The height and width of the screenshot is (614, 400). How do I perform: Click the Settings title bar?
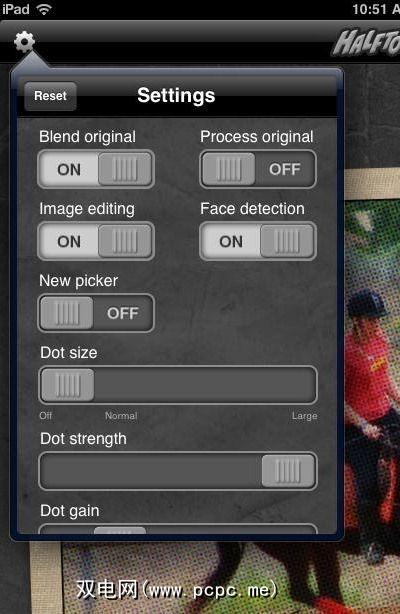(x=177, y=96)
